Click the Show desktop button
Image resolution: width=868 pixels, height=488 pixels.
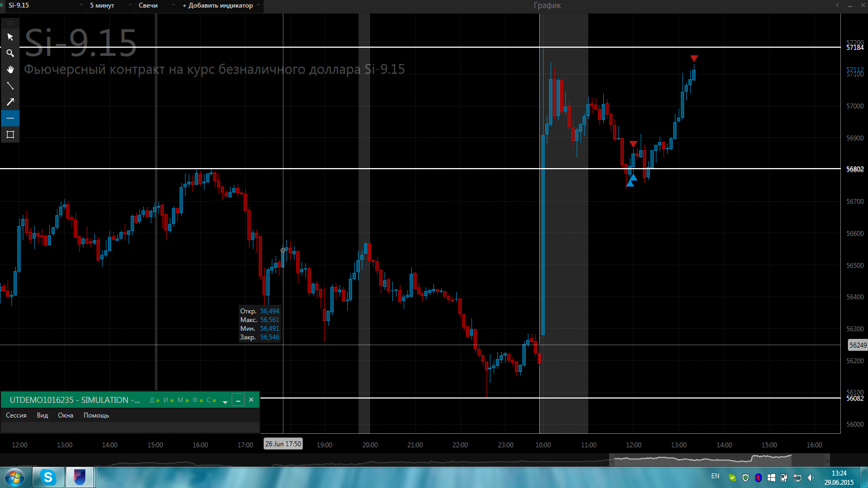coord(864,477)
